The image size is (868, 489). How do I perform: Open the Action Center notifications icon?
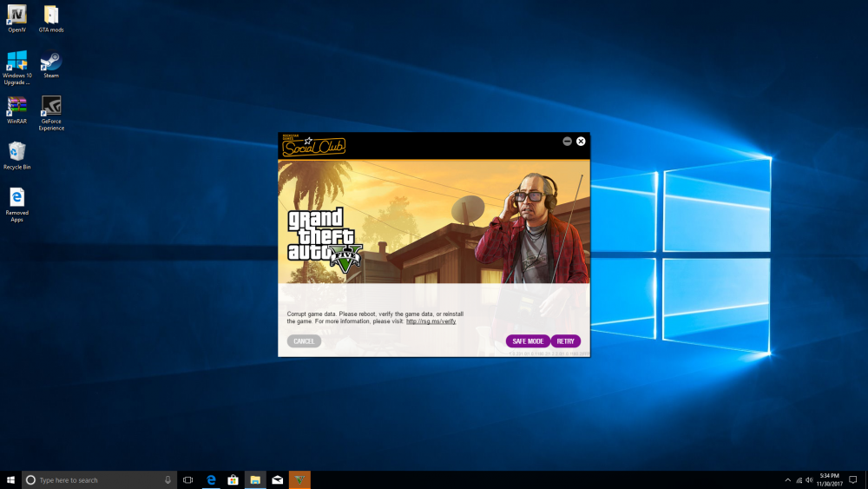pyautogui.click(x=853, y=479)
